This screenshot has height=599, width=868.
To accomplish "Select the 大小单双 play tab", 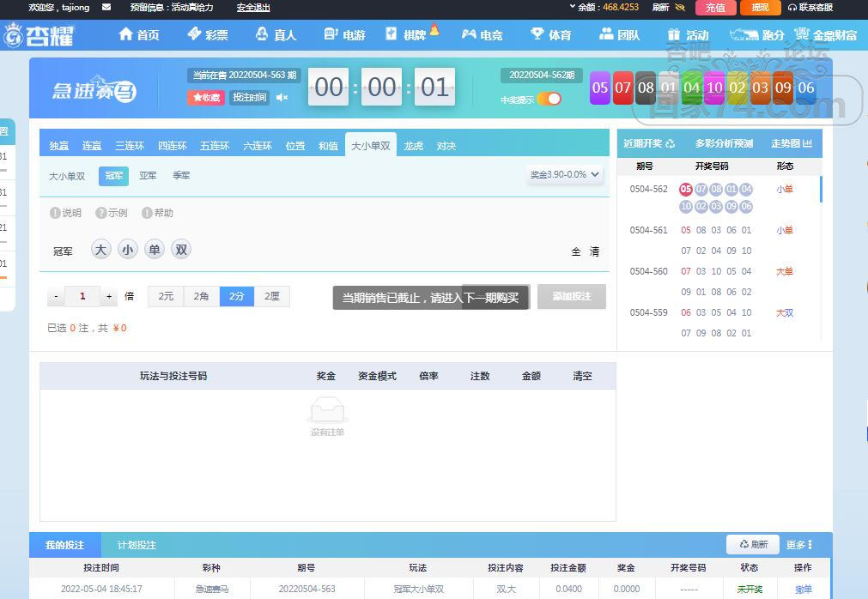I will (370, 146).
